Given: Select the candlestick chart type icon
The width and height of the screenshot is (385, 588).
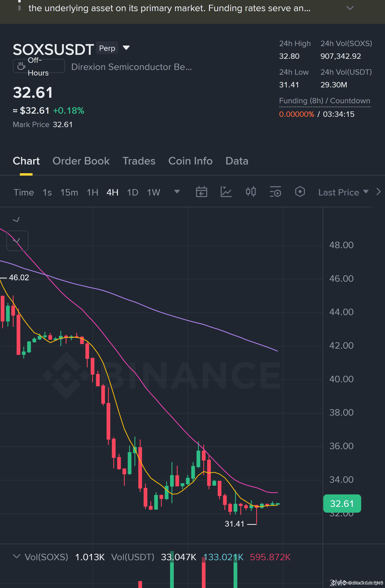Looking at the screenshot, I should [x=251, y=192].
